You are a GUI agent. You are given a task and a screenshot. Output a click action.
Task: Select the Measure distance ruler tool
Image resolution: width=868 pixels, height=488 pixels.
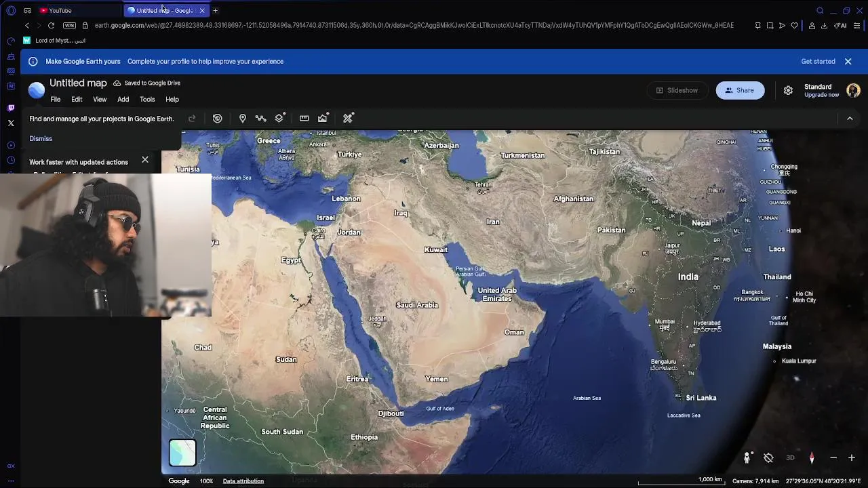click(x=304, y=118)
